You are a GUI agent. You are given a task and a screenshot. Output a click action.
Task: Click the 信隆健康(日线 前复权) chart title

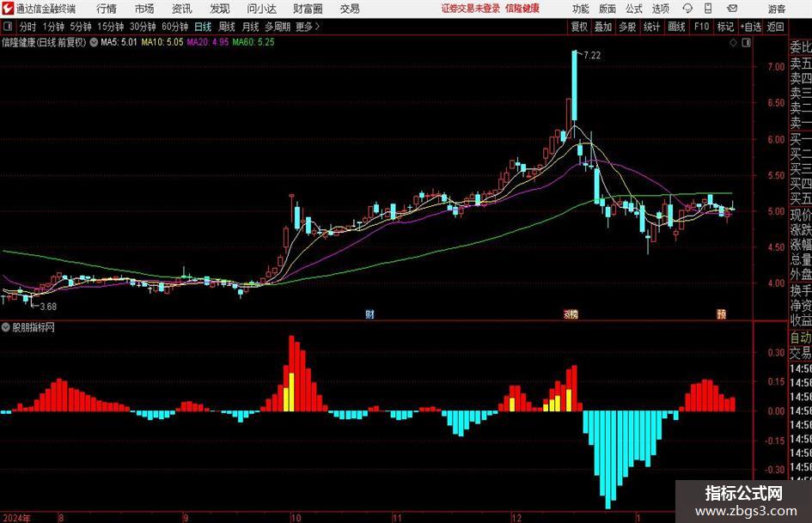44,42
